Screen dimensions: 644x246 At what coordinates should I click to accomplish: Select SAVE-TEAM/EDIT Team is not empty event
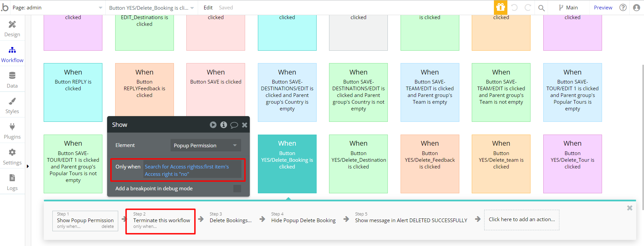tap(501, 92)
